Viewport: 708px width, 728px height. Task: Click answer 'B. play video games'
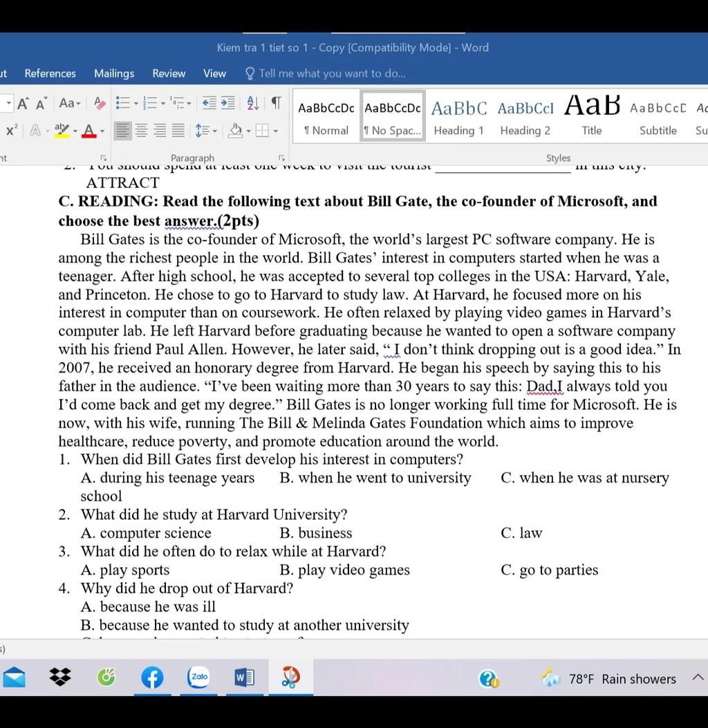tap(344, 570)
